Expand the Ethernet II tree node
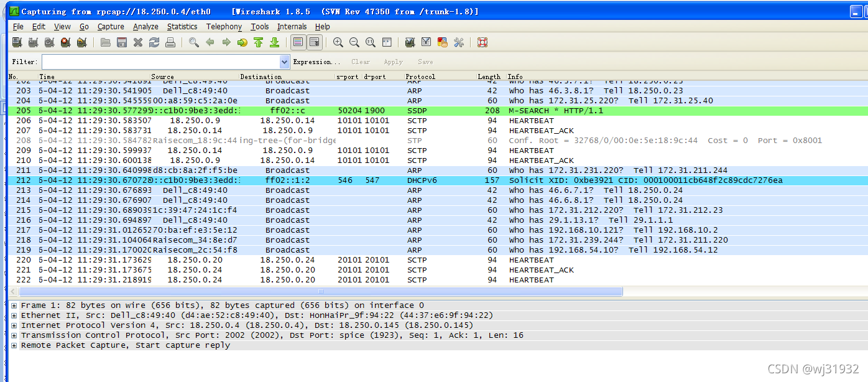The width and height of the screenshot is (868, 382). pos(14,315)
